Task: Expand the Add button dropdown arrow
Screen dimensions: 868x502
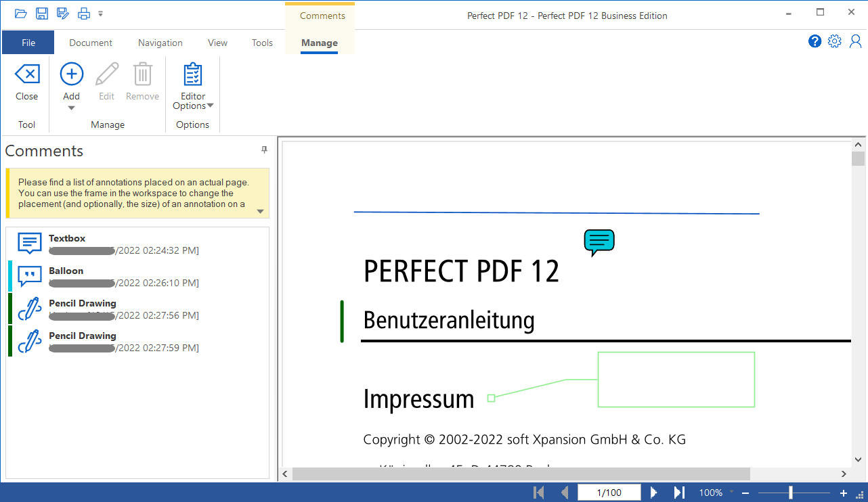Action: pyautogui.click(x=71, y=107)
